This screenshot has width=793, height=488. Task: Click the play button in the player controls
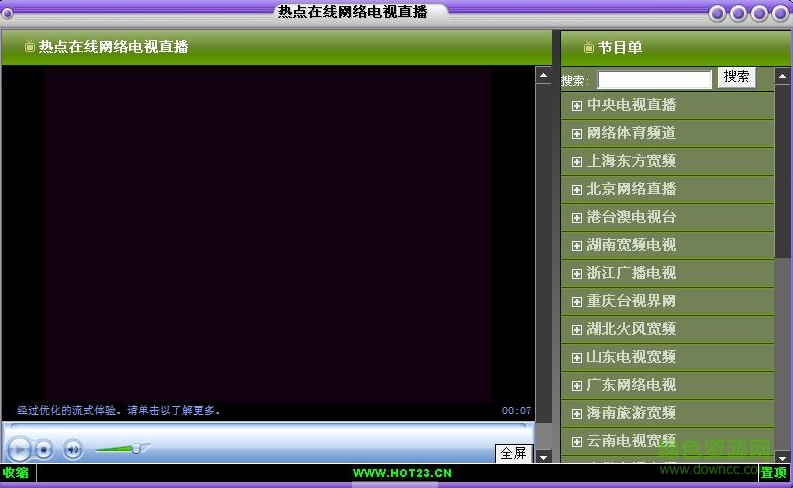tap(19, 449)
